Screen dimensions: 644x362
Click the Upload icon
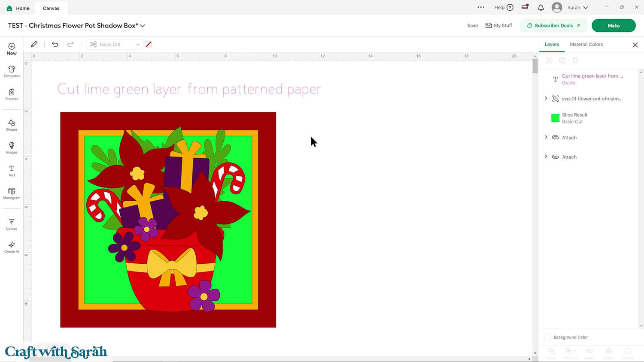[12, 224]
